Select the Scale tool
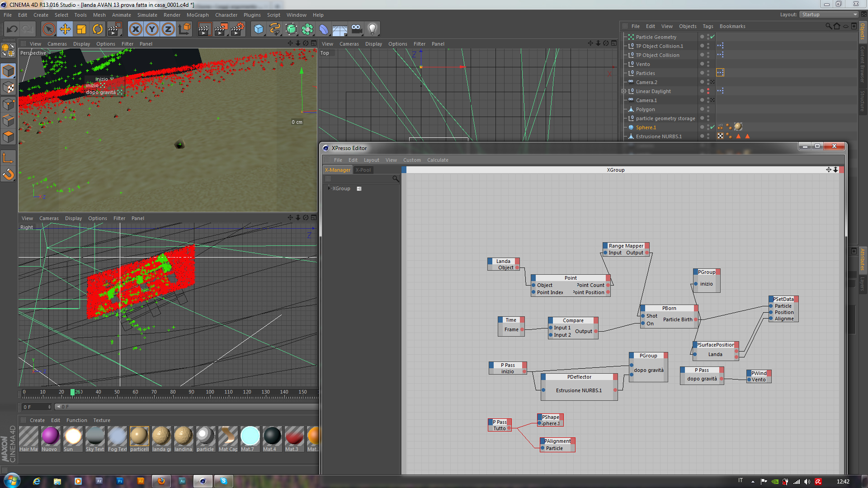Image resolution: width=868 pixels, height=488 pixels. [x=81, y=29]
